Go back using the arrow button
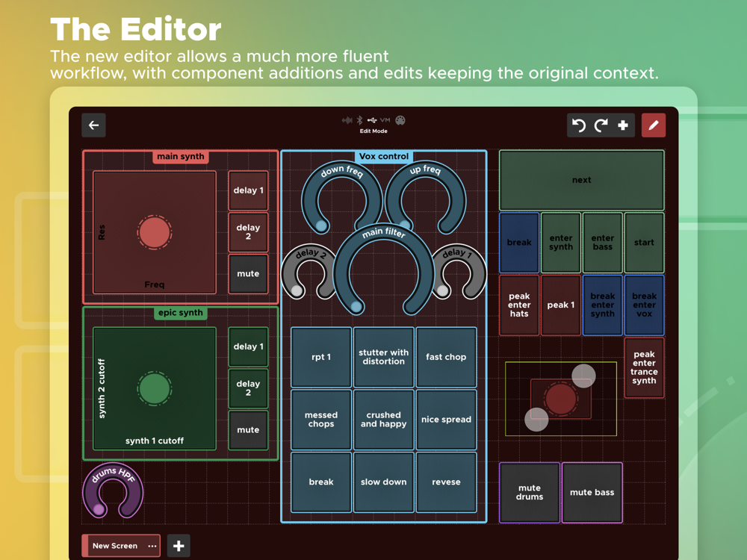The image size is (747, 560). [93, 125]
